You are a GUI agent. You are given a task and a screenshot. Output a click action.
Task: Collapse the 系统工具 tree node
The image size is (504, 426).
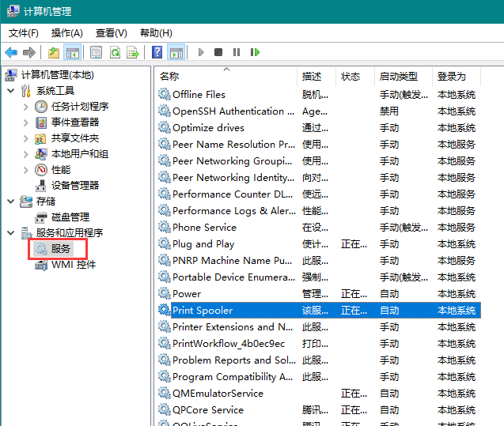click(x=10, y=91)
